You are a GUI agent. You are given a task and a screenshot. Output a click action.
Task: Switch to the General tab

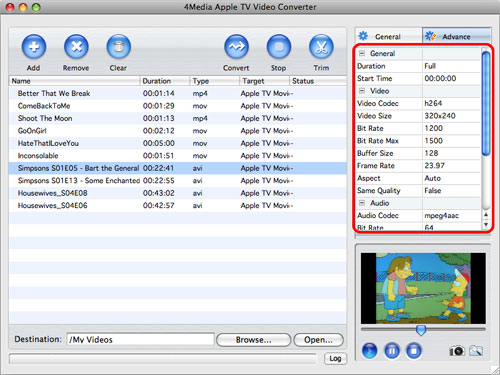click(x=388, y=36)
